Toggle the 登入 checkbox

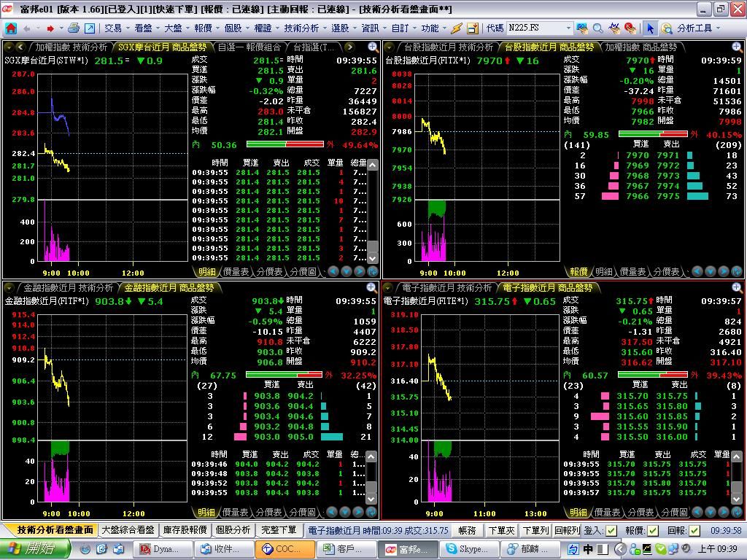(612, 530)
